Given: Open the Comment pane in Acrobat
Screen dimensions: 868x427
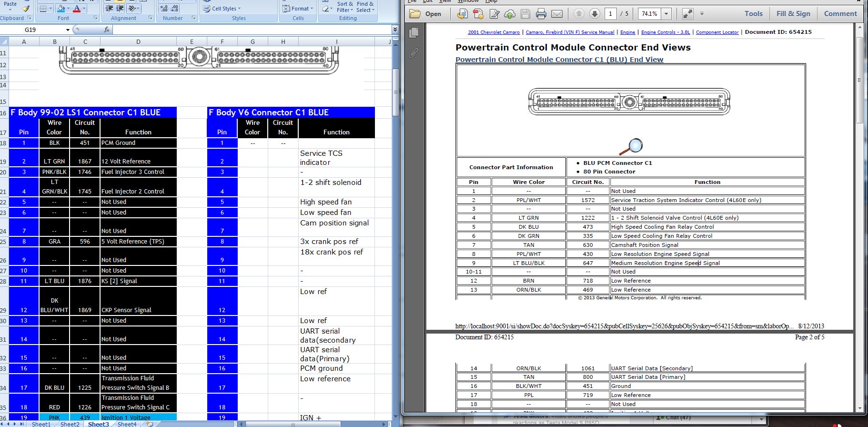Looking at the screenshot, I should pyautogui.click(x=840, y=14).
